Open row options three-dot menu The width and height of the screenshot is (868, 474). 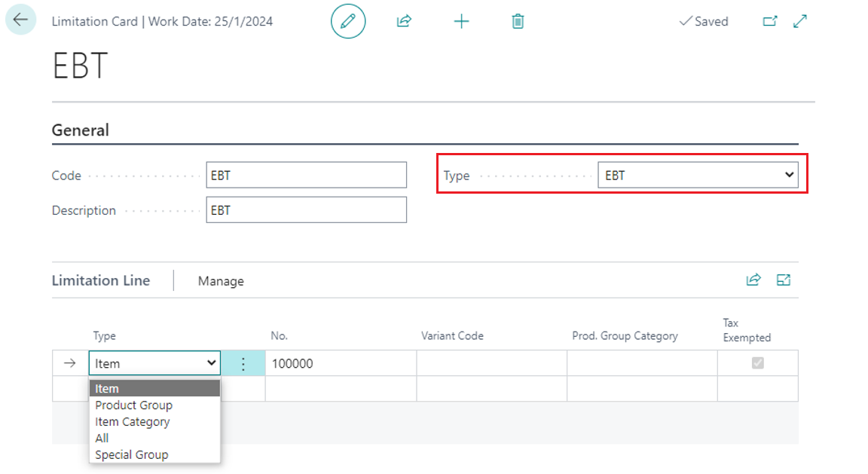click(243, 364)
